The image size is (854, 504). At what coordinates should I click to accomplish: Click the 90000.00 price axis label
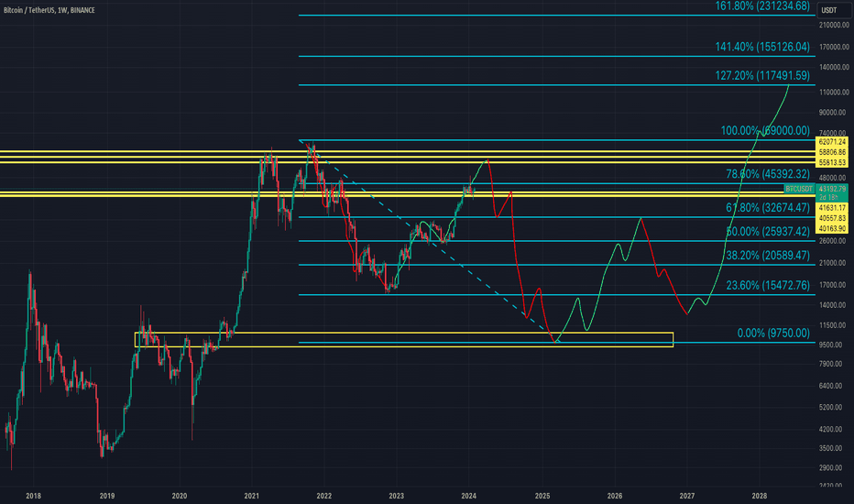pyautogui.click(x=834, y=113)
